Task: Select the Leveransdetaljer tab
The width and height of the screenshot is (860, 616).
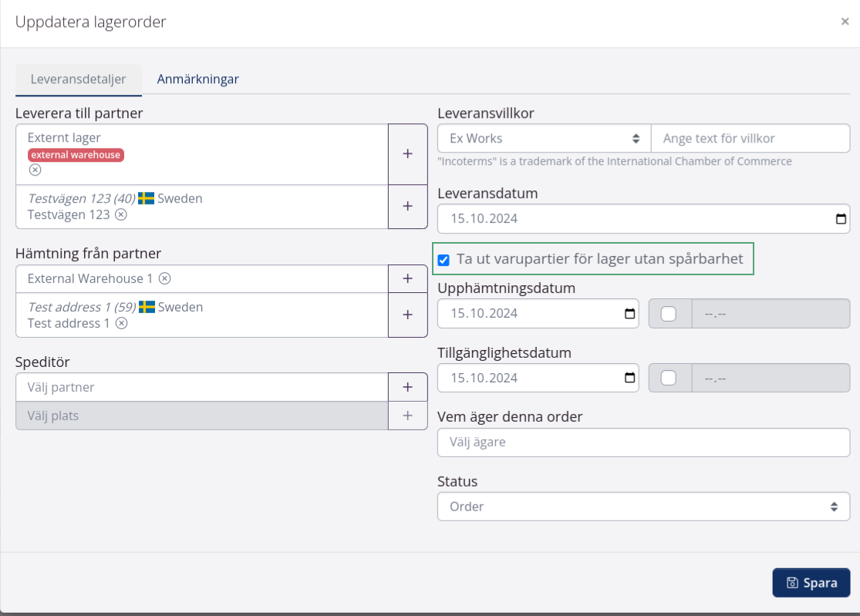Action: click(78, 79)
